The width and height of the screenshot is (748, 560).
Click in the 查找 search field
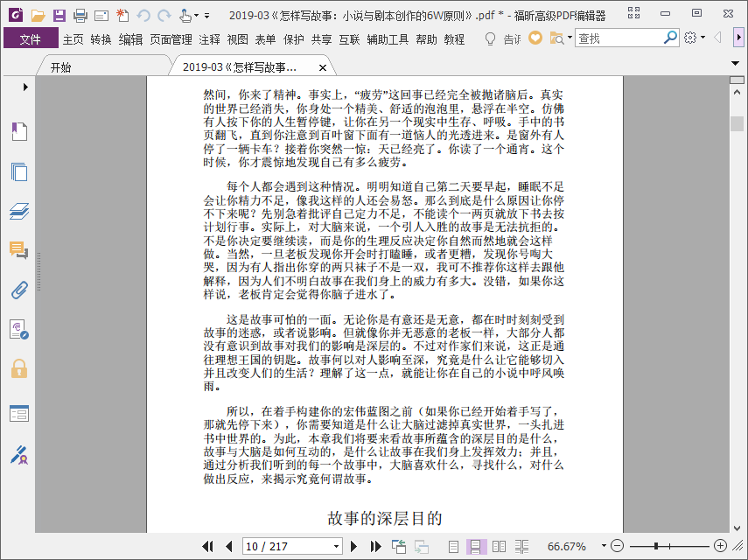coord(619,38)
